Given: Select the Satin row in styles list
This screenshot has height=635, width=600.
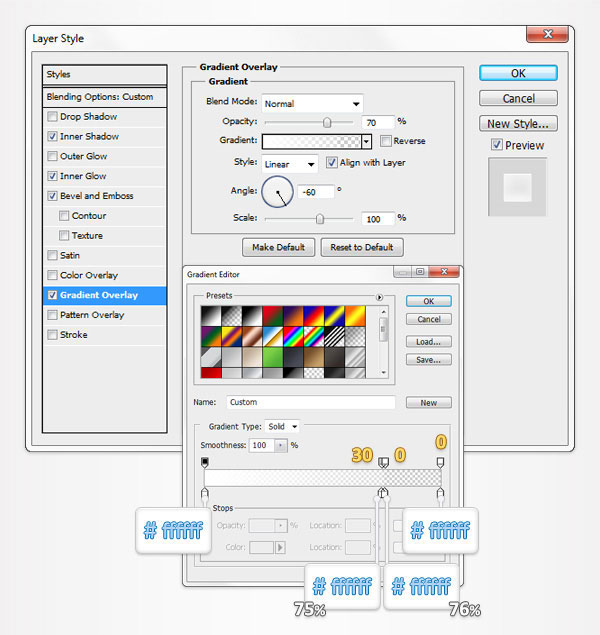Looking at the screenshot, I should click(104, 256).
